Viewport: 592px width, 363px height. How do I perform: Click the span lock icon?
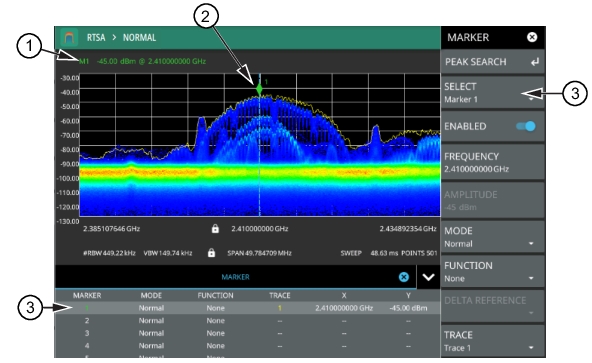click(x=211, y=253)
